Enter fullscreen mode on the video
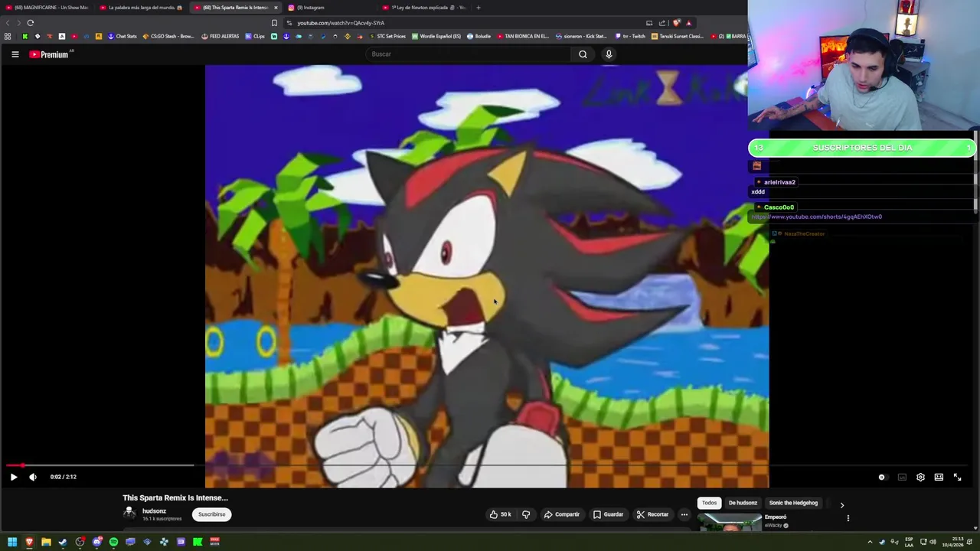This screenshot has height=551, width=980. [x=957, y=477]
